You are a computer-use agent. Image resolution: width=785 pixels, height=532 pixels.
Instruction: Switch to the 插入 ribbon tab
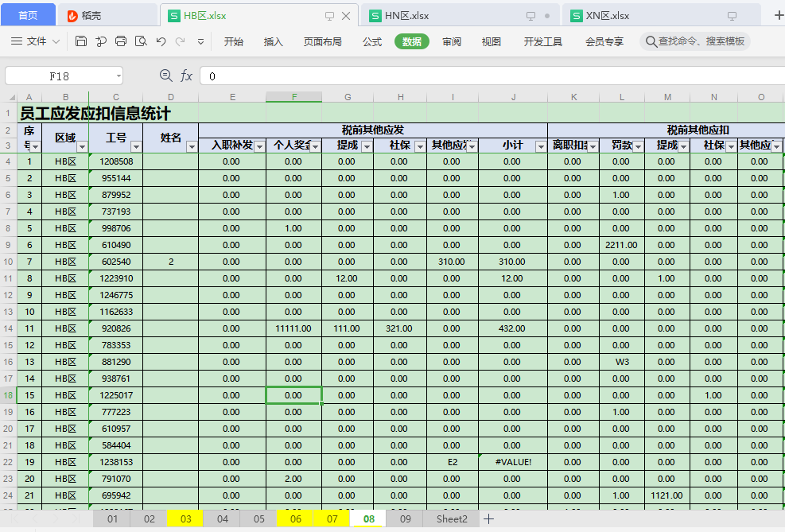click(x=274, y=41)
